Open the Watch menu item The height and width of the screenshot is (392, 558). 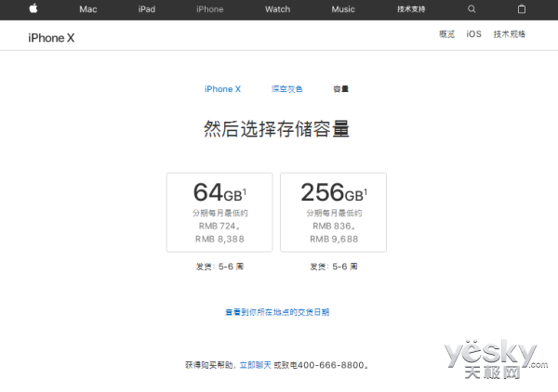(x=277, y=9)
